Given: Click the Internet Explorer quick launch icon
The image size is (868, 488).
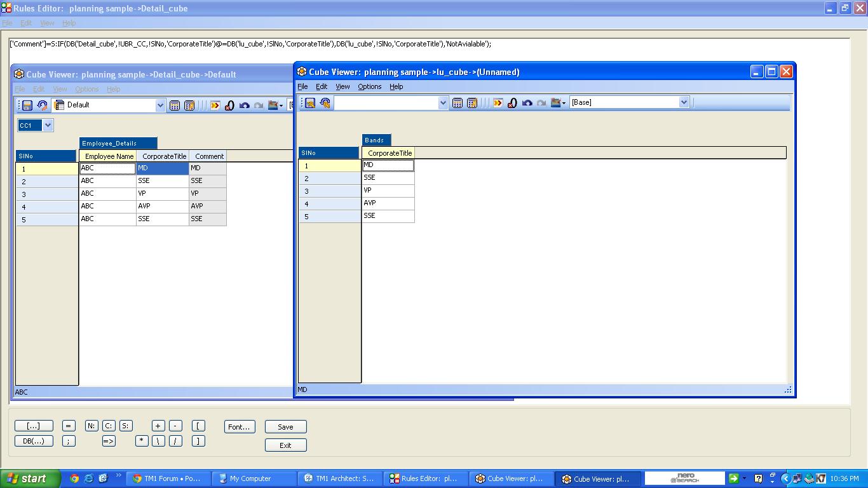Looking at the screenshot, I should [x=89, y=478].
